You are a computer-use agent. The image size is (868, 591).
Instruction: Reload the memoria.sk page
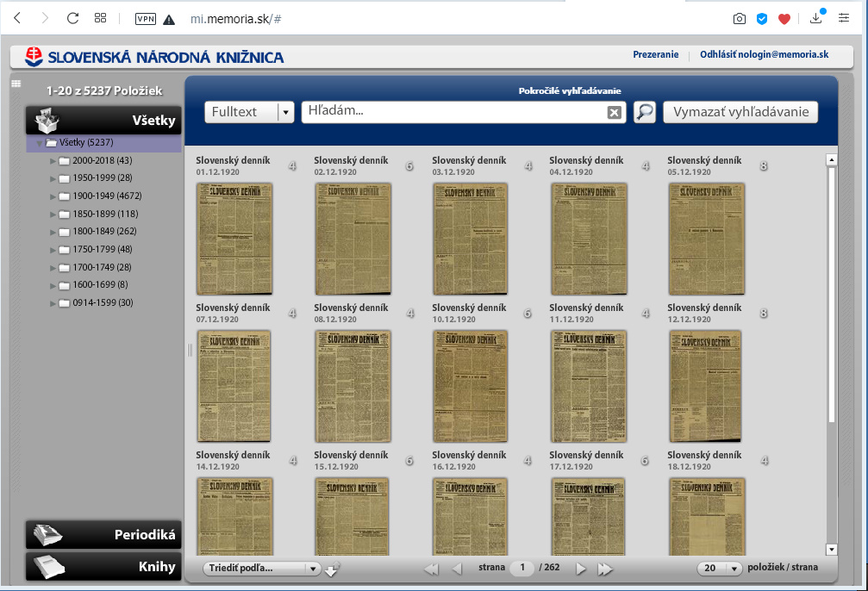pyautogui.click(x=72, y=18)
